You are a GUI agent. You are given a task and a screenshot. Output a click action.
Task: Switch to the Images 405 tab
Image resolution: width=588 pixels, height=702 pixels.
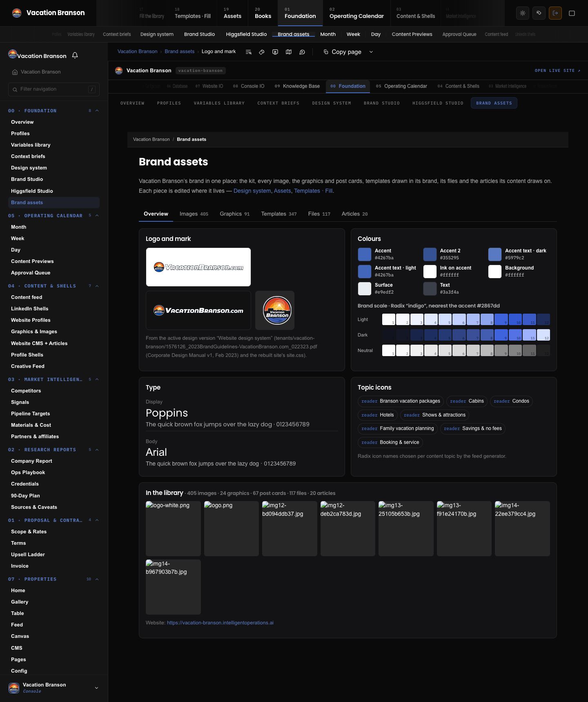(x=194, y=214)
